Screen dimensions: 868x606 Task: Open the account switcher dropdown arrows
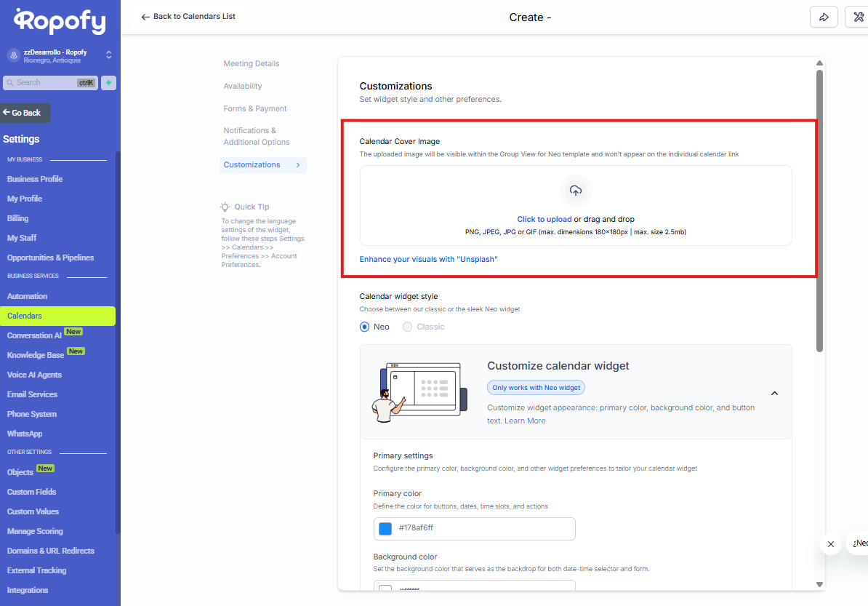point(109,55)
